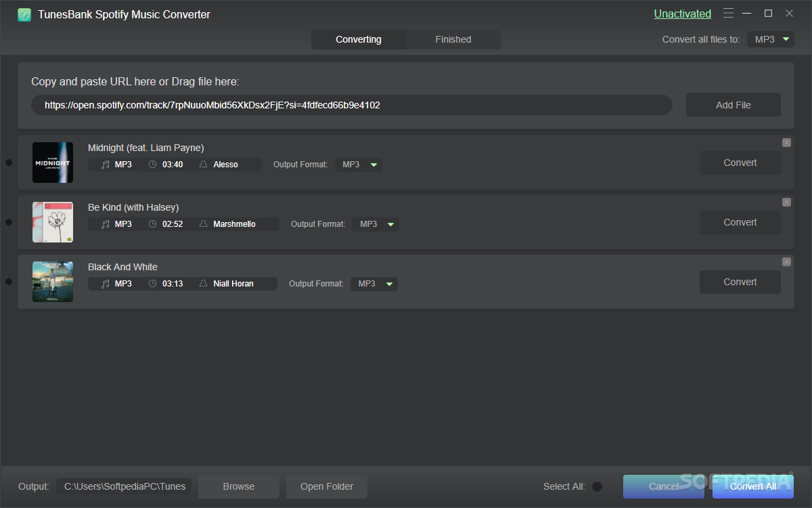Click artist name 'Niall Horan'

(x=233, y=284)
